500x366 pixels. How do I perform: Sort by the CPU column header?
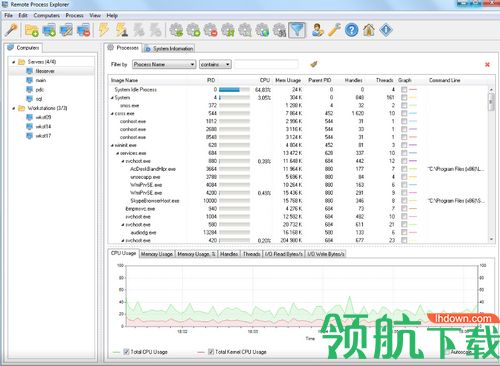click(x=265, y=80)
